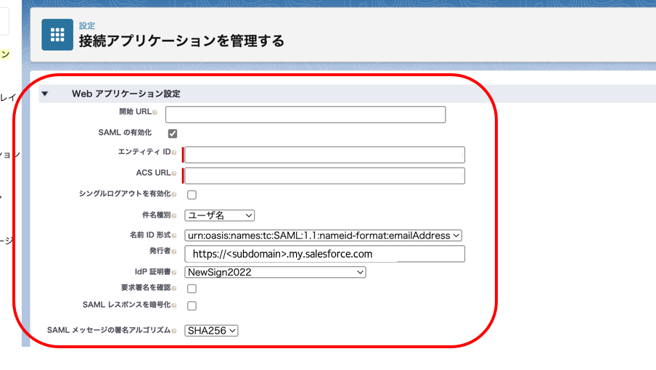Click help icon next to エンティティ ID
The height and width of the screenshot is (370, 656).
tap(174, 152)
